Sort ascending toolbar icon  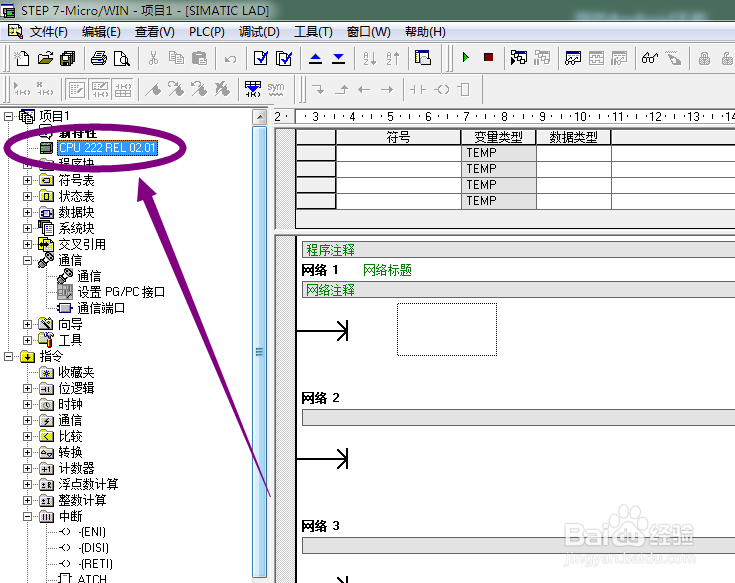(x=370, y=58)
